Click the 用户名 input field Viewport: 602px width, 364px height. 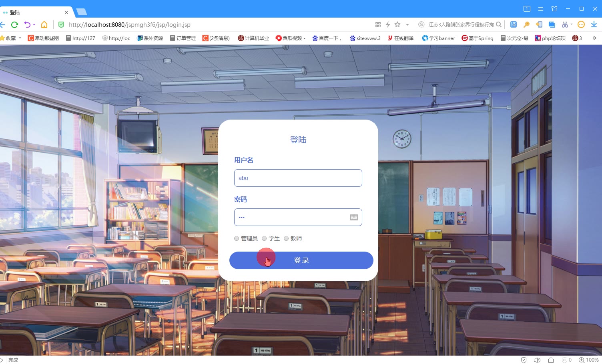coord(298,178)
